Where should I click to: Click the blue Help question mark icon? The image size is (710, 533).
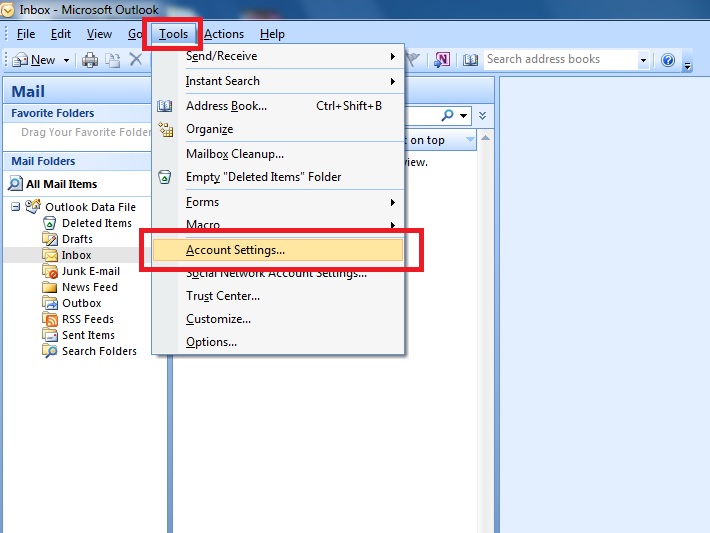[x=668, y=60]
